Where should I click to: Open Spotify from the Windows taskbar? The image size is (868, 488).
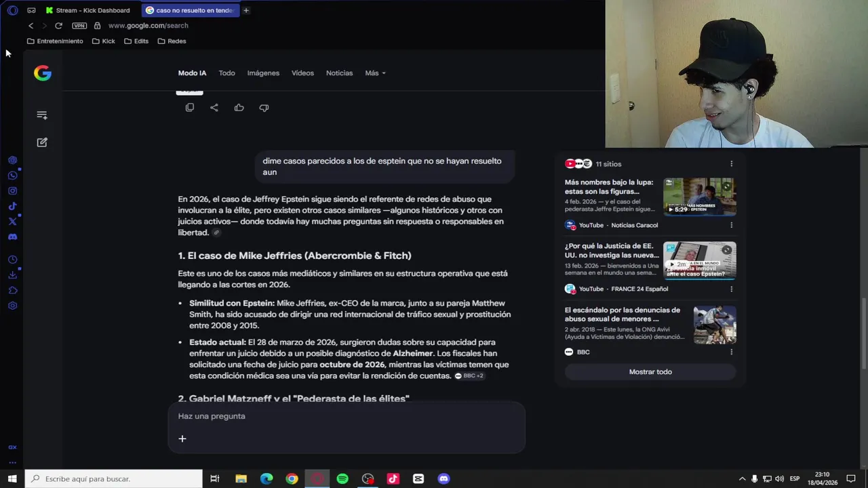tap(342, 479)
